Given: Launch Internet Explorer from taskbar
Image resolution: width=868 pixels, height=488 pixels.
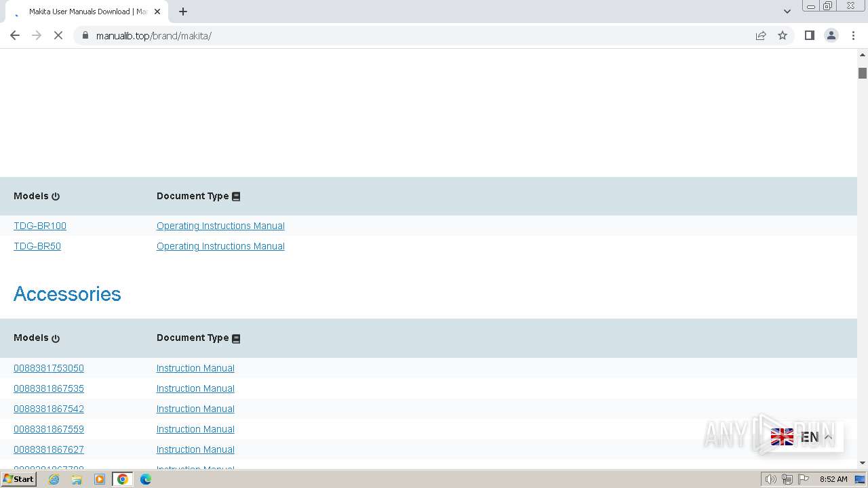Looking at the screenshot, I should (x=54, y=479).
